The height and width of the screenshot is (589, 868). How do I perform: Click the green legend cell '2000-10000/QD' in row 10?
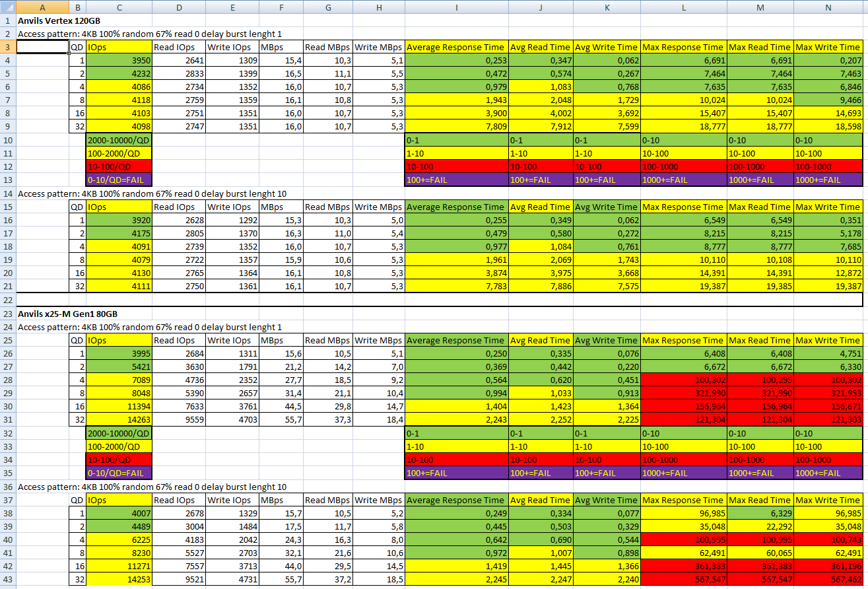(x=119, y=140)
